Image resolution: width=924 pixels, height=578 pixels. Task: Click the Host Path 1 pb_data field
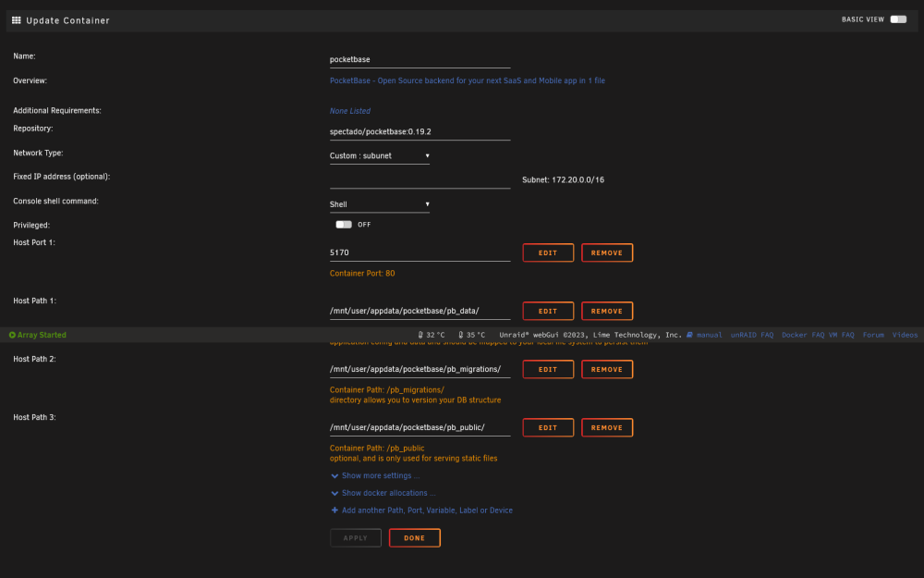[419, 311]
